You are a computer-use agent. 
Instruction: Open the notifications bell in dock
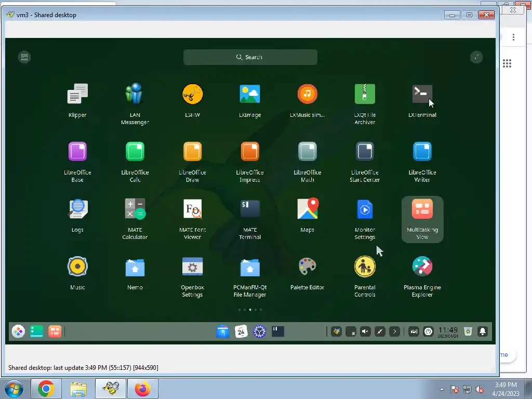pyautogui.click(x=483, y=331)
